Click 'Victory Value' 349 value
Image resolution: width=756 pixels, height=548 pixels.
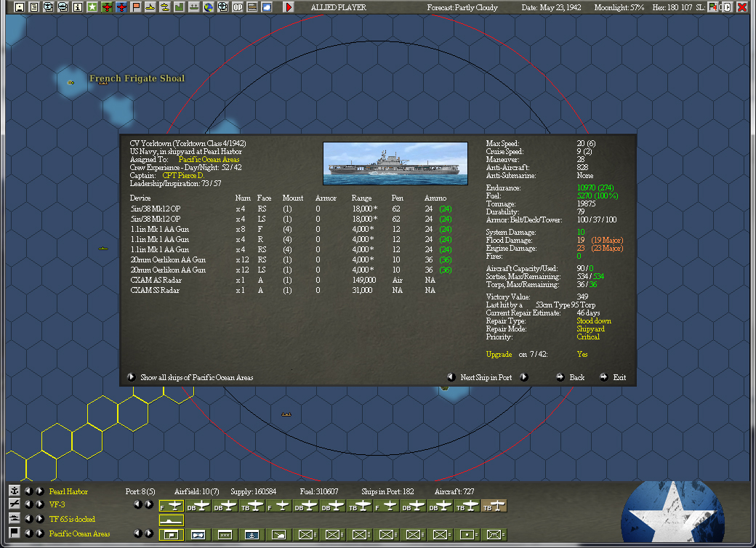[582, 297]
